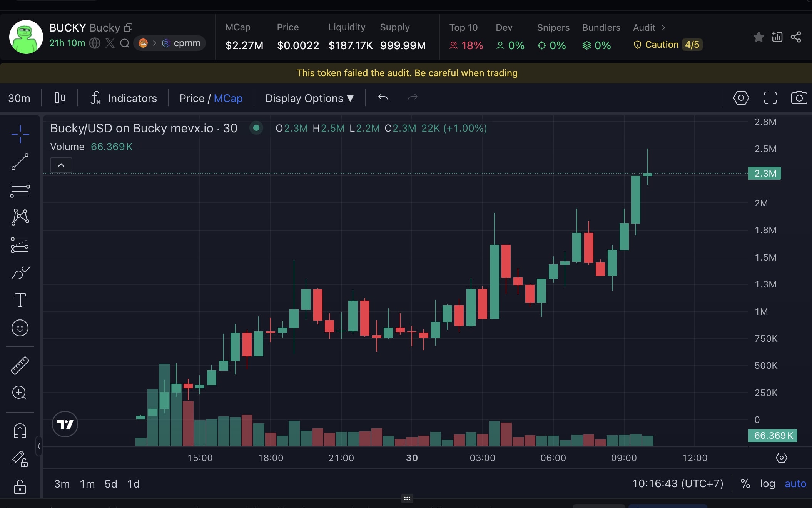The height and width of the screenshot is (508, 812).
Task: Take a chart snapshot with camera icon
Action: pos(799,98)
